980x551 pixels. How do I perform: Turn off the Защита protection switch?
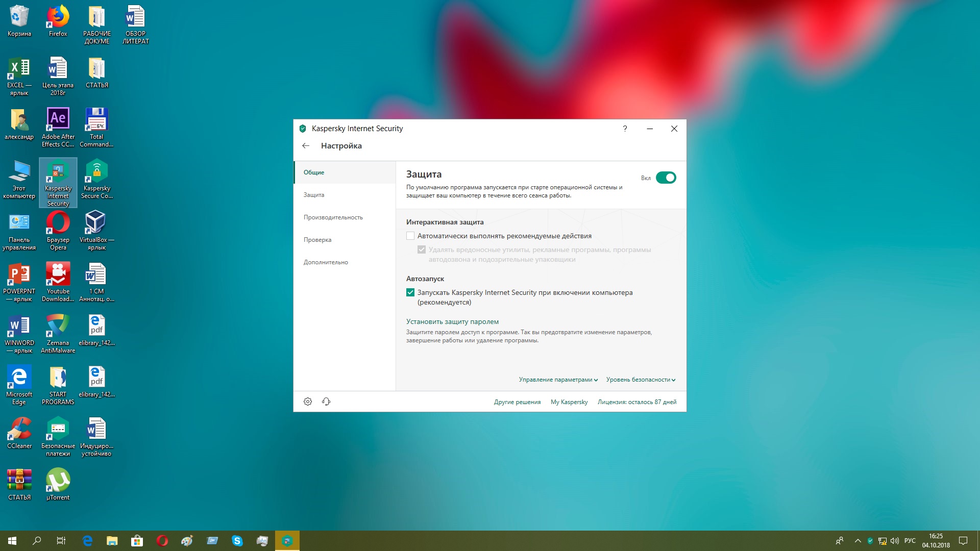666,178
